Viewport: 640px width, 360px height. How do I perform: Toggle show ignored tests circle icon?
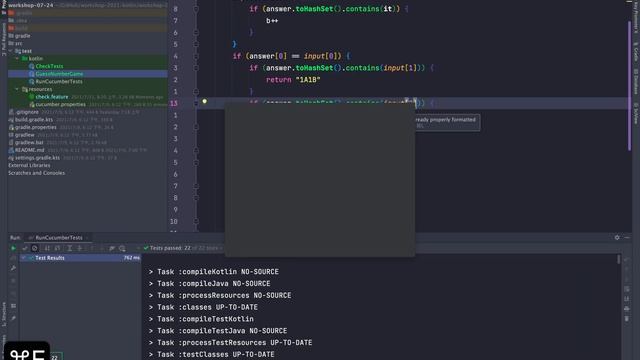[x=35, y=248]
